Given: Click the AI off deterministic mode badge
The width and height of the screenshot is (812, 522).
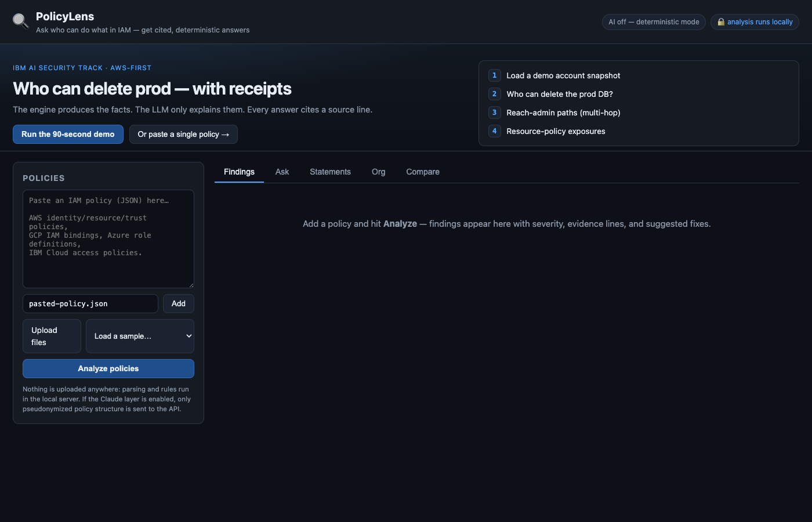Looking at the screenshot, I should pos(654,22).
